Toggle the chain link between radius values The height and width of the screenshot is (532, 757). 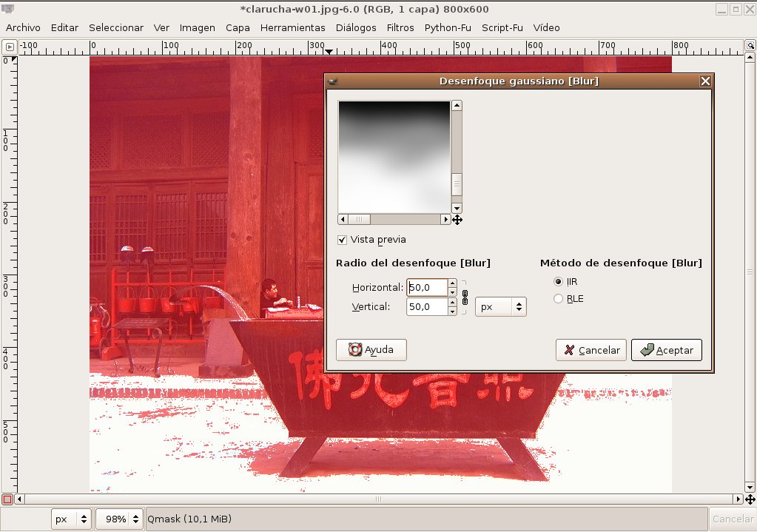[465, 297]
